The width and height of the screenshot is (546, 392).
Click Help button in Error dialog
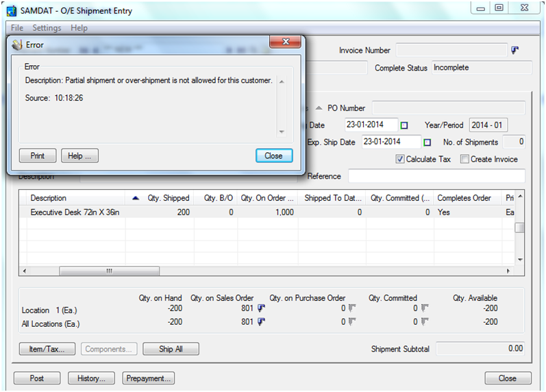[79, 156]
